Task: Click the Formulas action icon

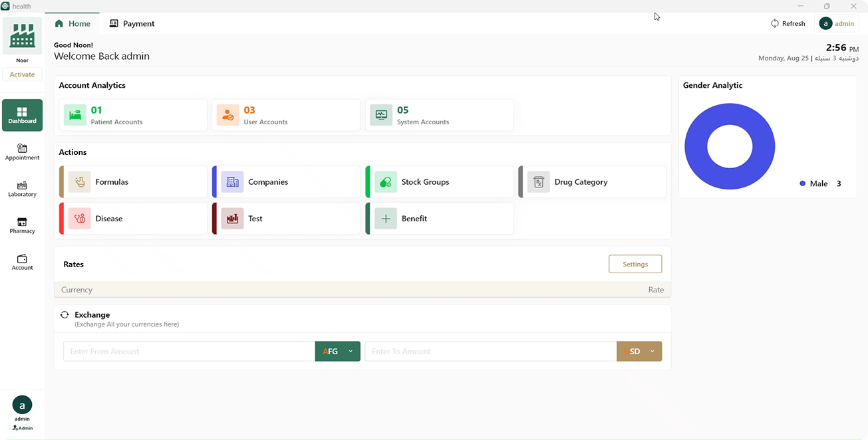Action: click(x=80, y=181)
